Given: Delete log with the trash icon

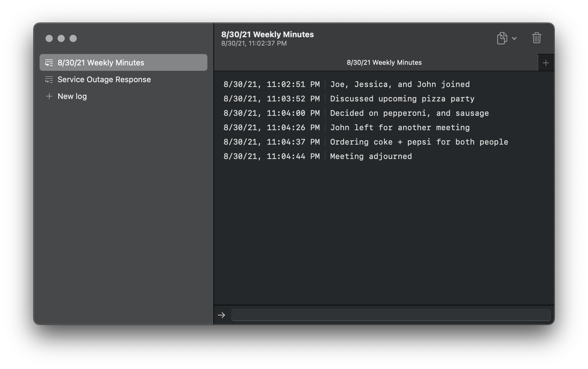Looking at the screenshot, I should click(x=536, y=38).
